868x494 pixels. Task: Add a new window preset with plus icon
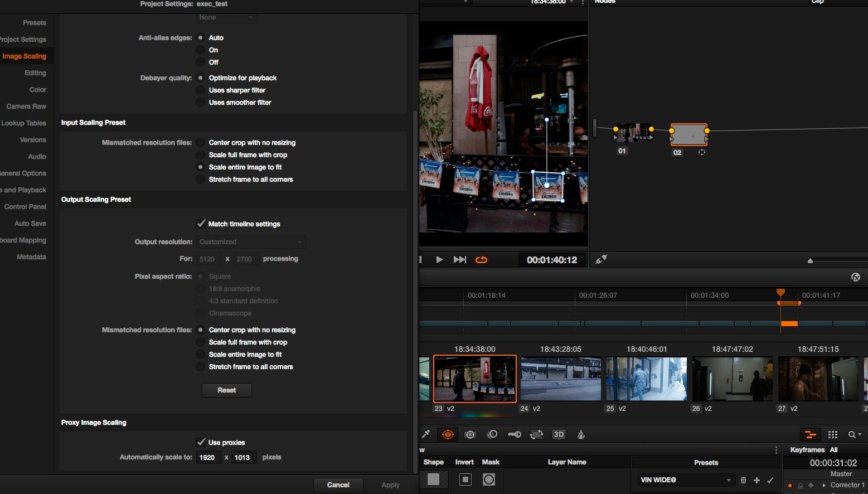pos(757,480)
